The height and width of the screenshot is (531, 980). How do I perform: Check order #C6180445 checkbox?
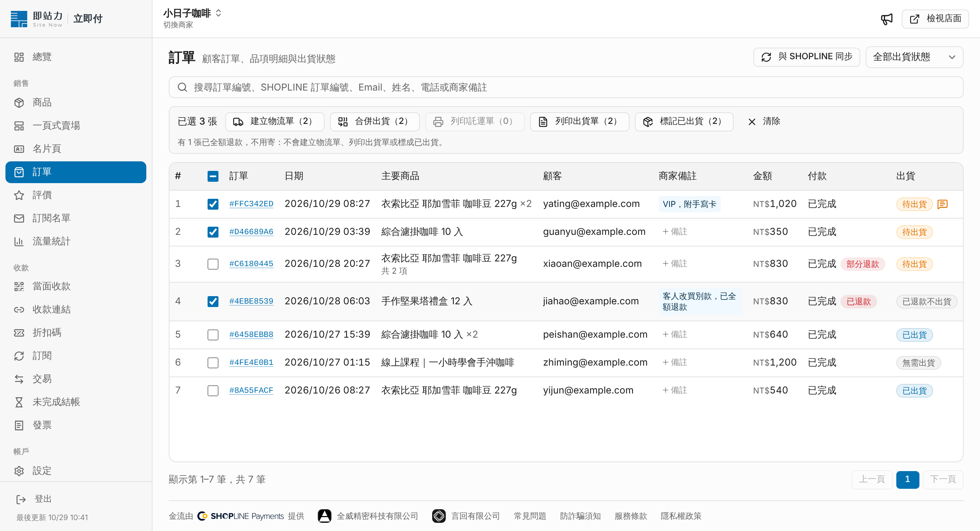[213, 264]
